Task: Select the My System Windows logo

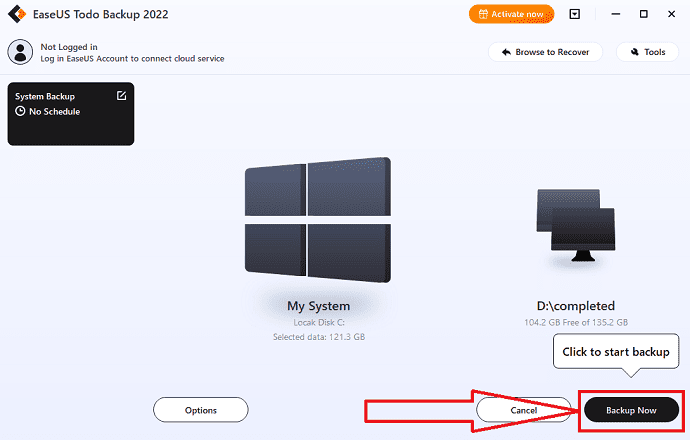Action: (318, 220)
